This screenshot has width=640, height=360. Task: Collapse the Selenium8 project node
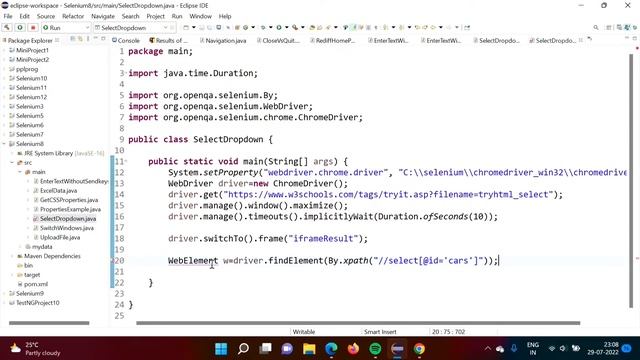tap(4, 144)
